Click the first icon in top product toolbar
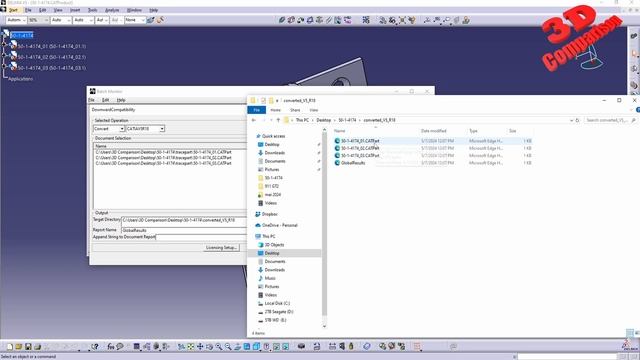640x360 pixels. click(x=282, y=20)
